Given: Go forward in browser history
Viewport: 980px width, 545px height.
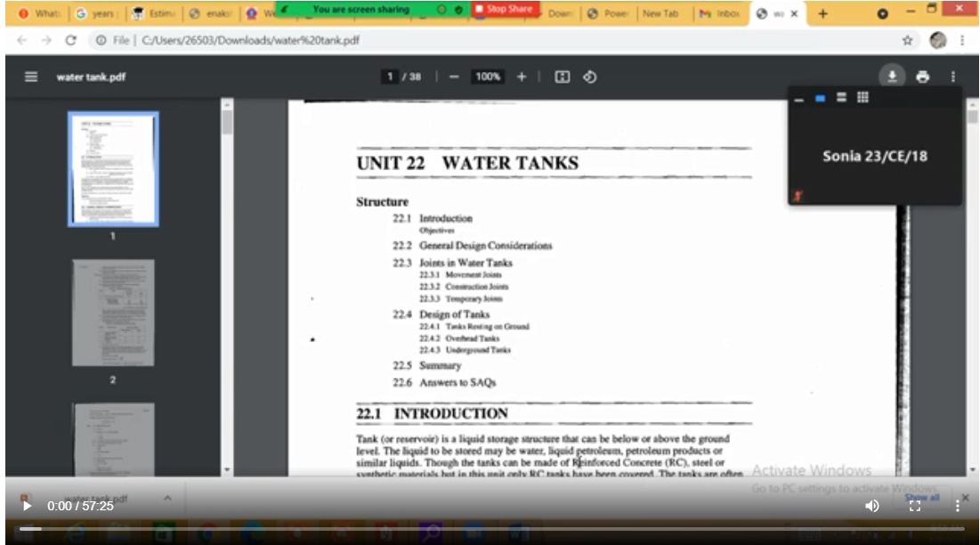Looking at the screenshot, I should (46, 40).
